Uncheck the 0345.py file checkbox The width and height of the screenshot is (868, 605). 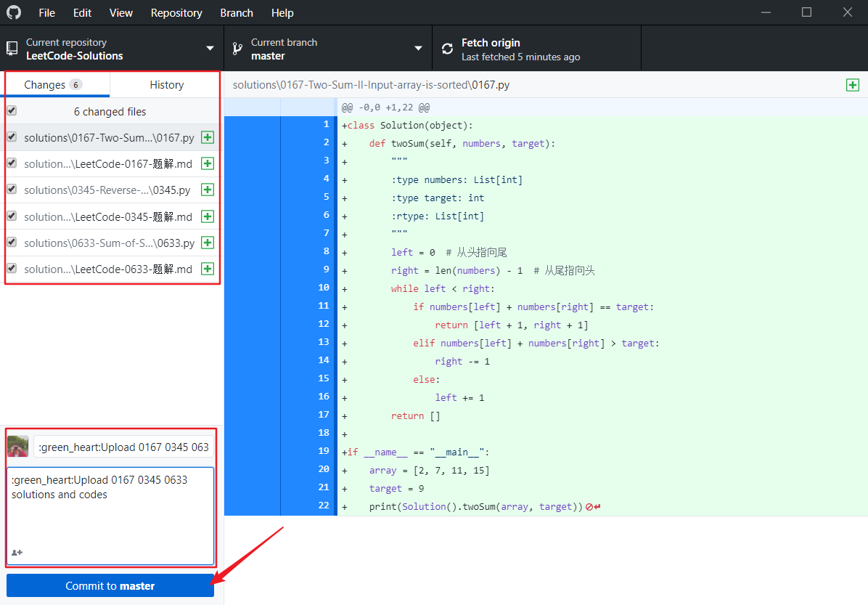pos(12,189)
